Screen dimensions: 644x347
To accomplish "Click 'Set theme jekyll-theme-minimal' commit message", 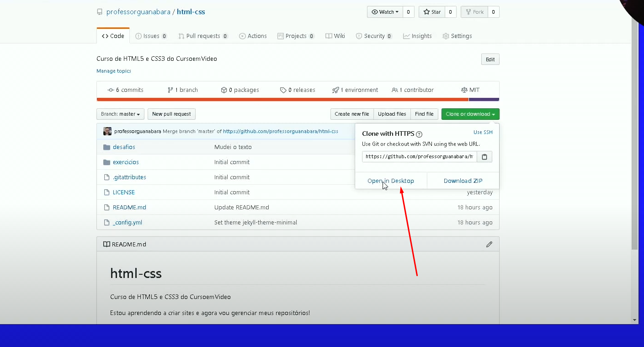I will click(x=255, y=223).
